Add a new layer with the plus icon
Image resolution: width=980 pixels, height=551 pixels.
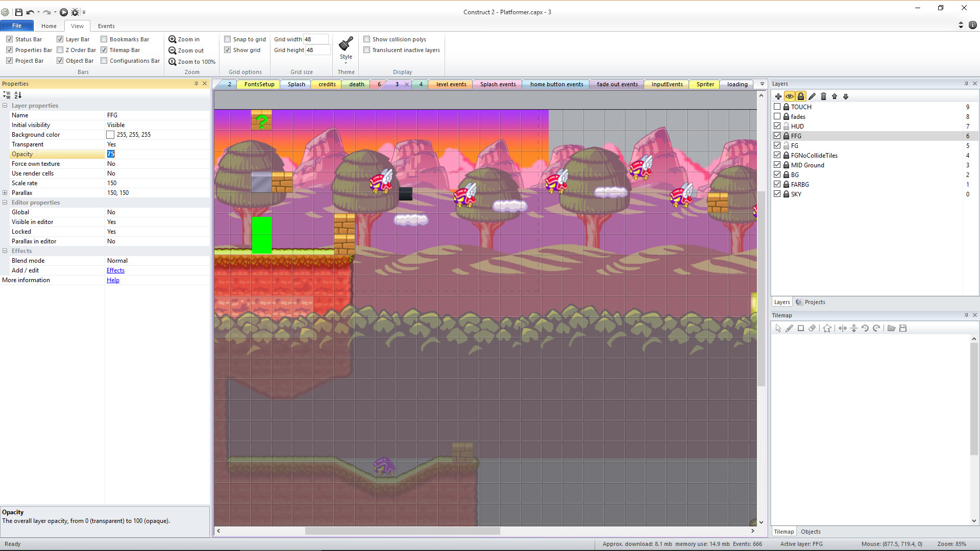click(x=778, y=96)
